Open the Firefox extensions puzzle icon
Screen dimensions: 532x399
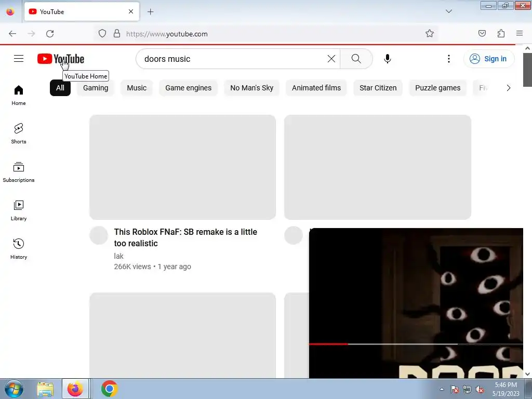501,33
